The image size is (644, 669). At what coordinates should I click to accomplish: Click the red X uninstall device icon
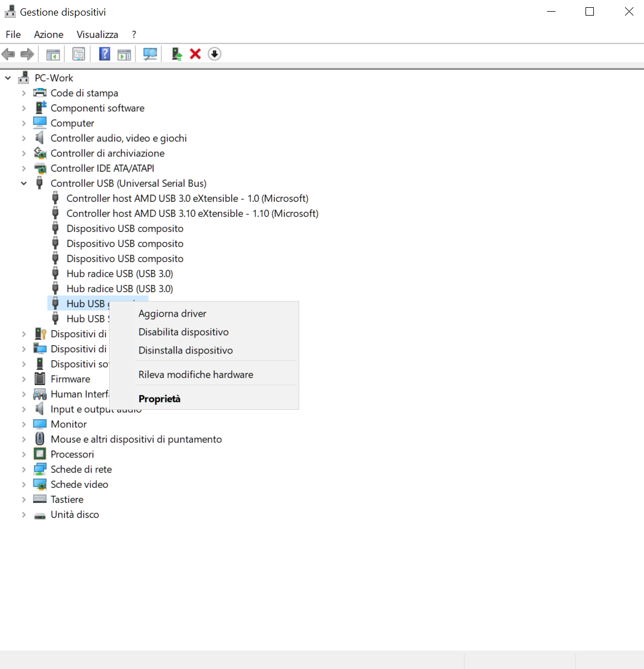(x=195, y=54)
